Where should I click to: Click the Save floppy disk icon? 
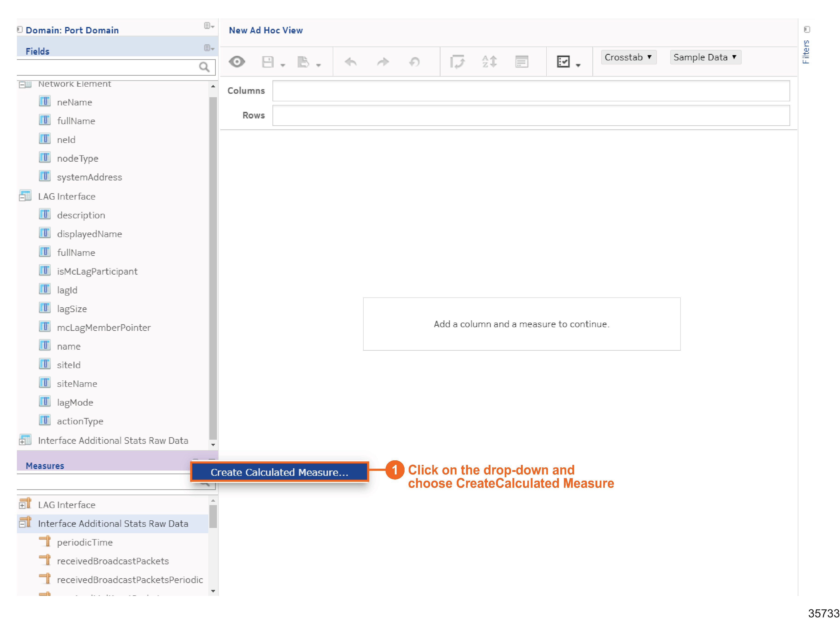coord(268,62)
